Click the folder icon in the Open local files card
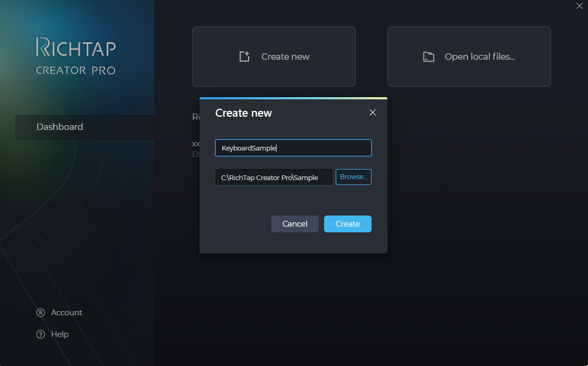 click(429, 57)
